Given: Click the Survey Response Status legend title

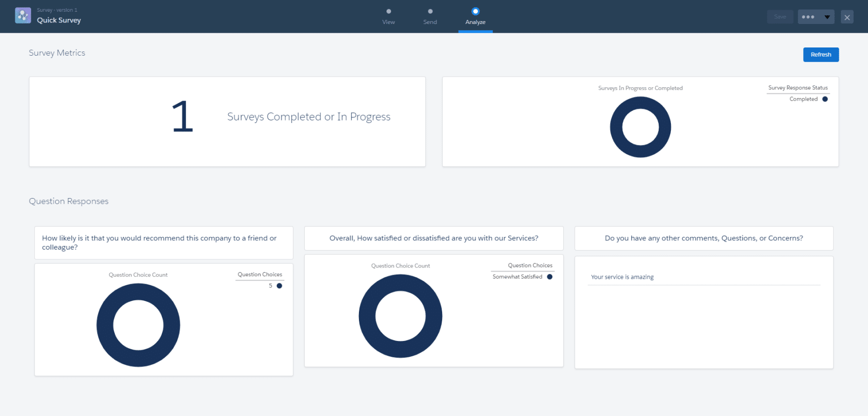Looking at the screenshot, I should [x=798, y=88].
